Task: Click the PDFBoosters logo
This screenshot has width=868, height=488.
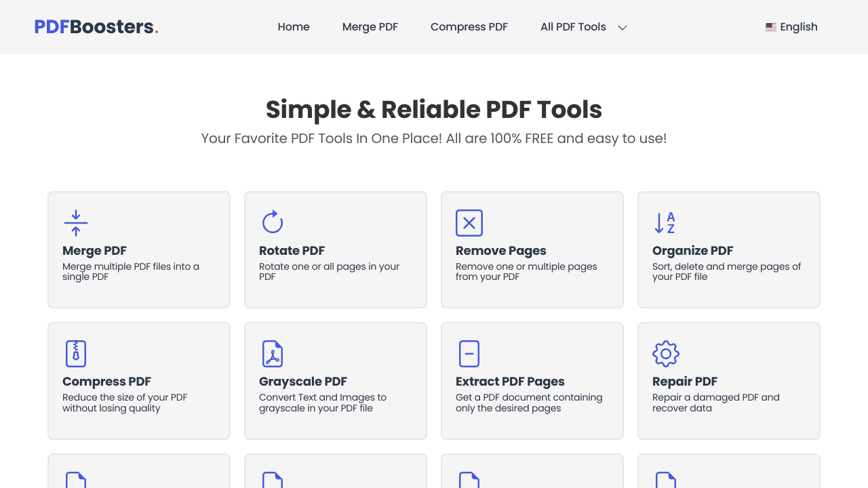Action: click(x=96, y=26)
